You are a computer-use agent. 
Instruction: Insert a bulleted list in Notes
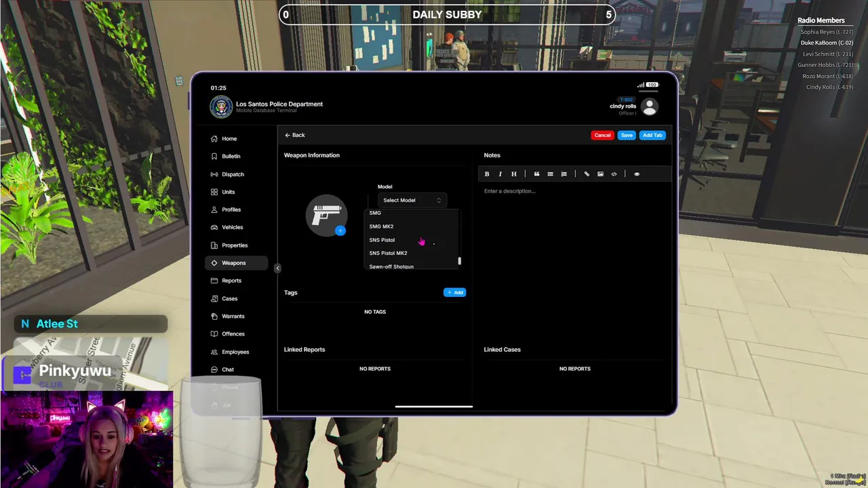click(x=550, y=174)
